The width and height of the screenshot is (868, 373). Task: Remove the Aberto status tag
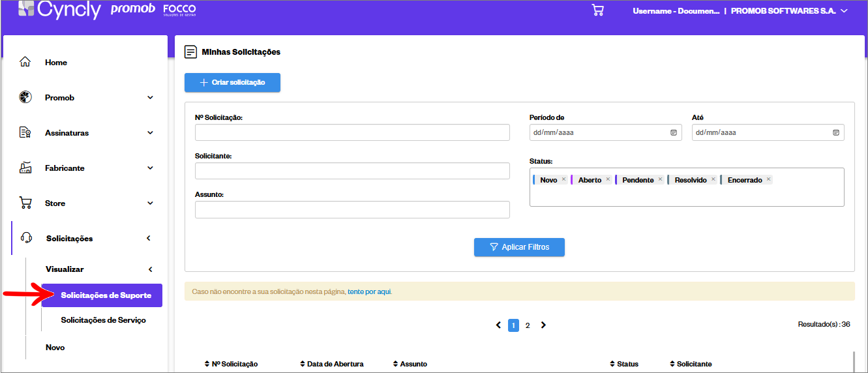(x=608, y=179)
